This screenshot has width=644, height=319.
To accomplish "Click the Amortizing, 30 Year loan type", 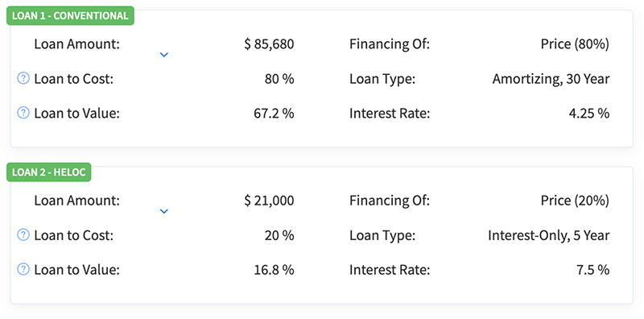I will 551,78.
